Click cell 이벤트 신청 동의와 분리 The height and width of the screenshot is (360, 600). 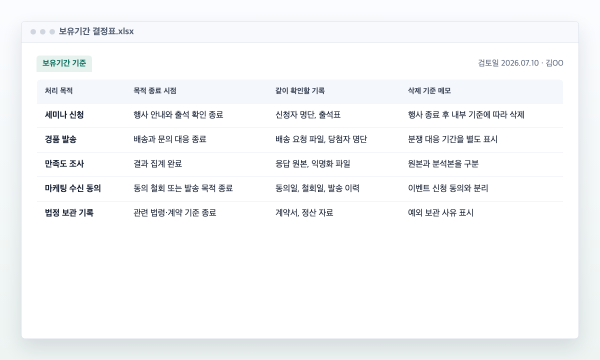point(448,188)
